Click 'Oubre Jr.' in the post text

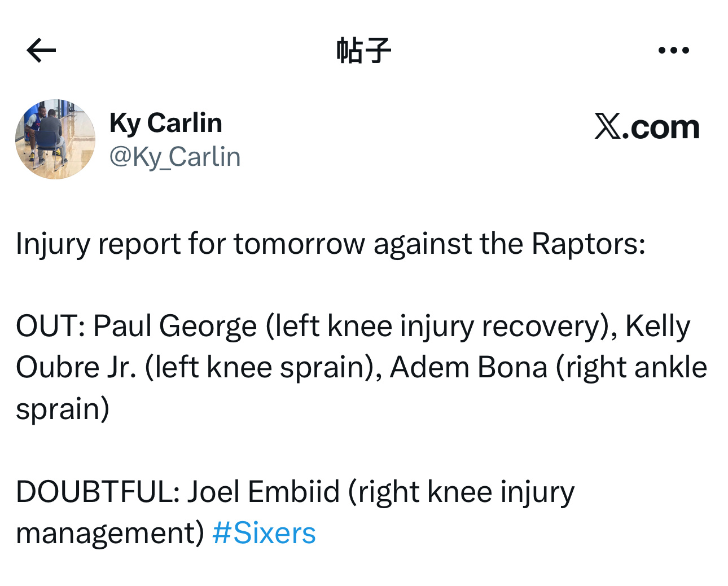pyautogui.click(x=76, y=368)
